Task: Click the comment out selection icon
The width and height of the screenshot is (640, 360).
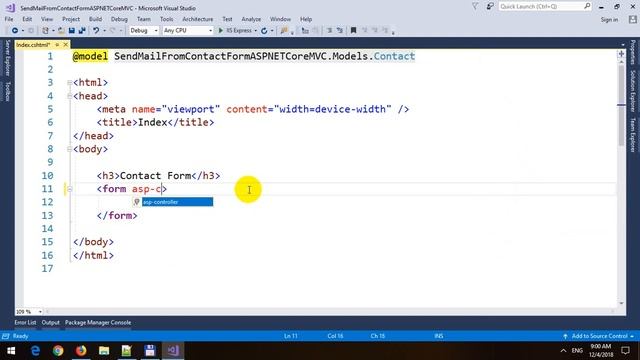Action: point(329,31)
